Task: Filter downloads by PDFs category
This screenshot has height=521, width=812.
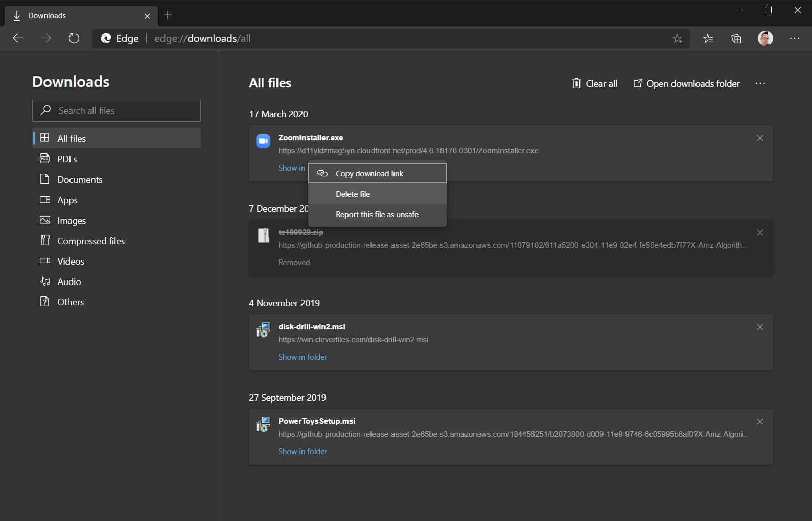Action: point(67,159)
